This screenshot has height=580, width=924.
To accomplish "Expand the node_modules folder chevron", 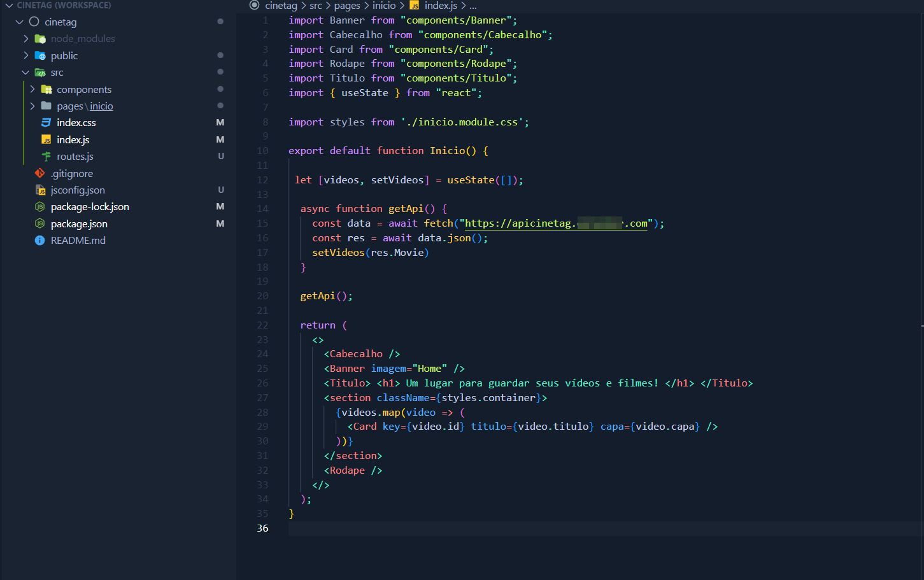I will [26, 39].
